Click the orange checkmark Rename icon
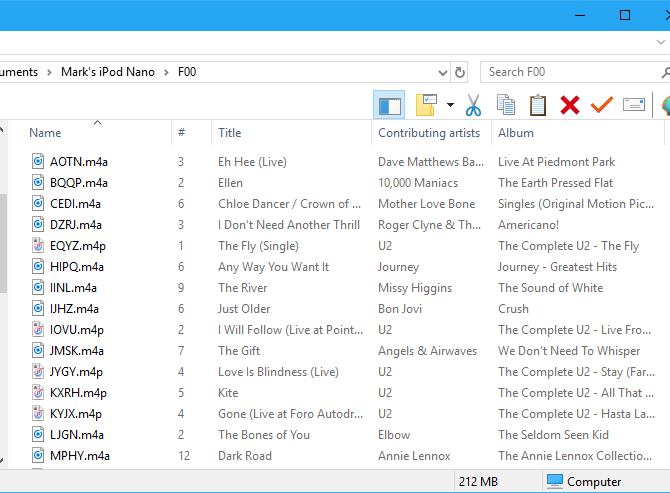 coord(601,104)
